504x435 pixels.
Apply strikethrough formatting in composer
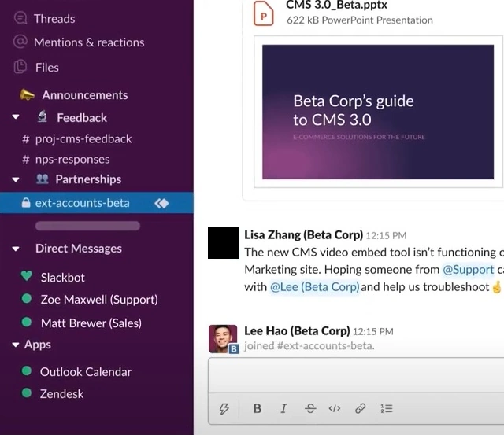click(x=309, y=408)
